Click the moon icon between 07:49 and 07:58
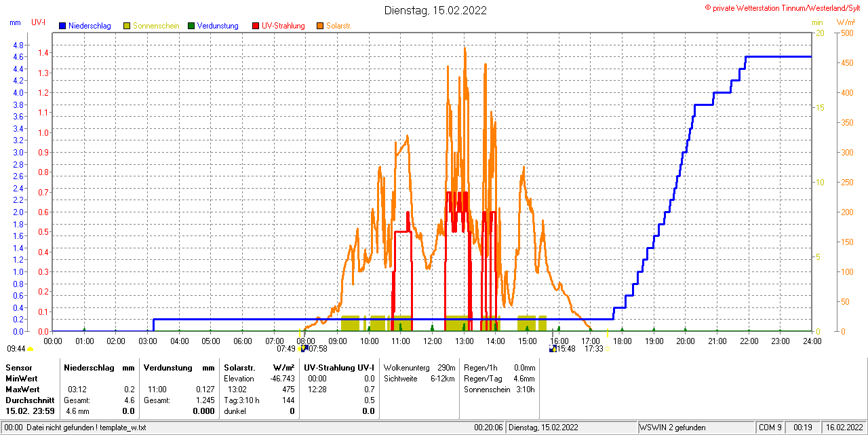 pos(303,349)
